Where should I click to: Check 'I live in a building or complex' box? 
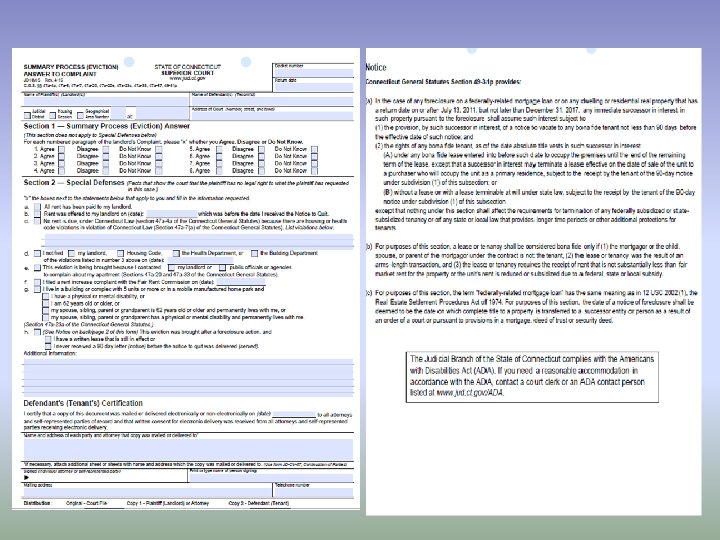click(37, 289)
